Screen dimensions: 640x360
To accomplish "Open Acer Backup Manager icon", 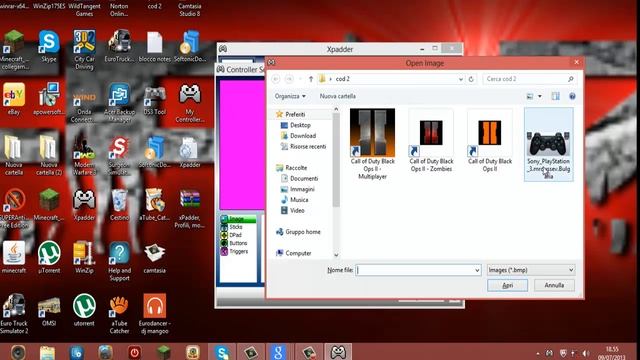I will 119,102.
